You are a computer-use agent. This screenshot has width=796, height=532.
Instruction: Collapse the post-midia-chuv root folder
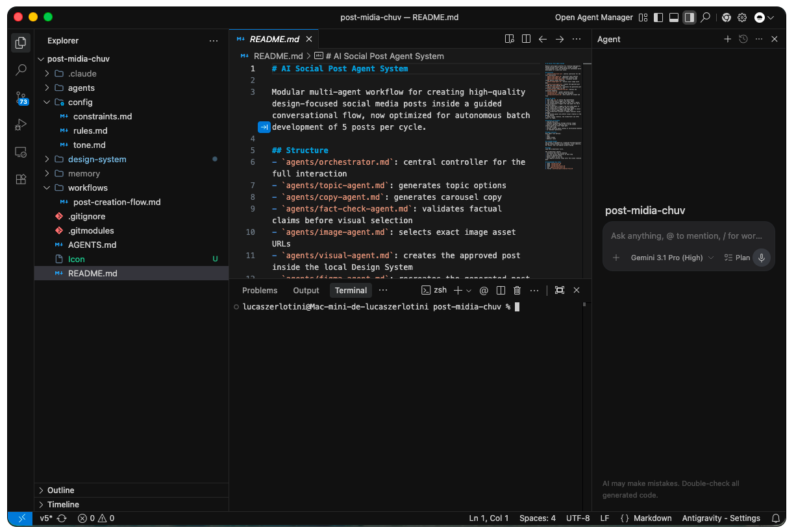coord(42,59)
